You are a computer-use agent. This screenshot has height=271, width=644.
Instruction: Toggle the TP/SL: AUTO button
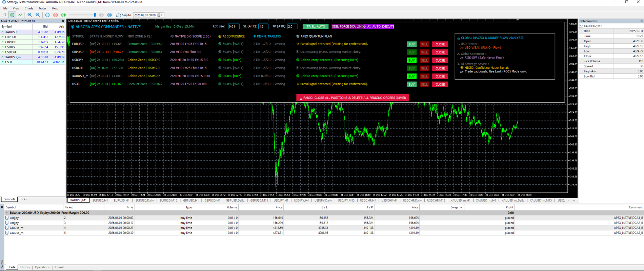pos(316,26)
